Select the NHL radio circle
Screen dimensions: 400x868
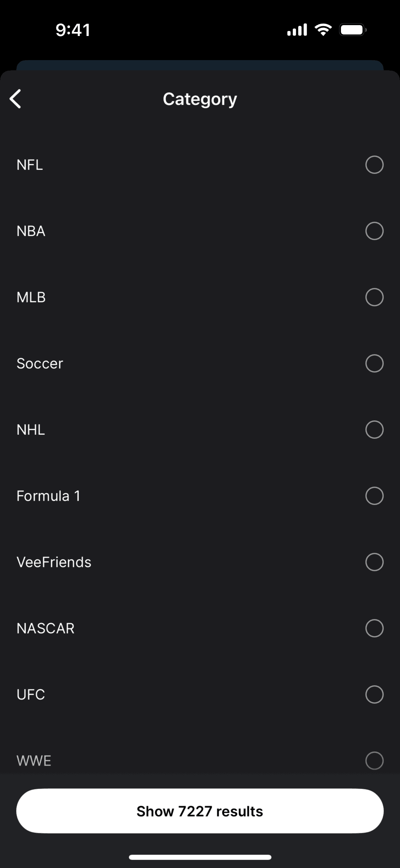(374, 430)
